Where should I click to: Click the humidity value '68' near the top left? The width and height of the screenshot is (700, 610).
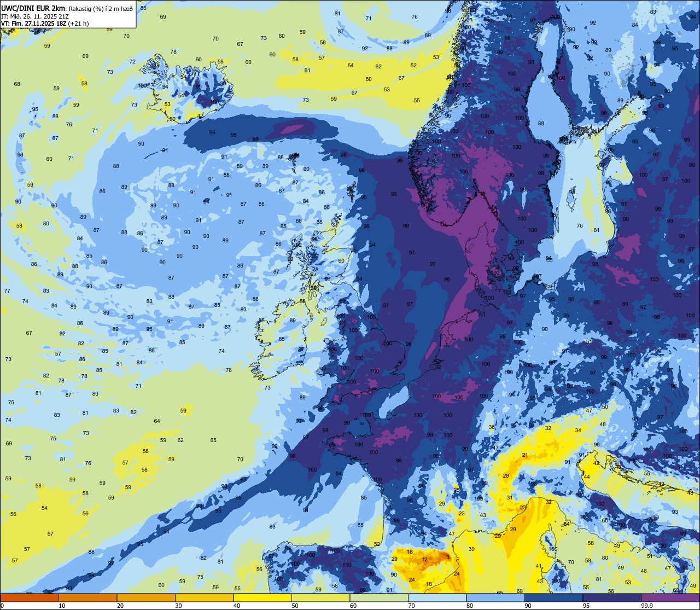(x=17, y=84)
